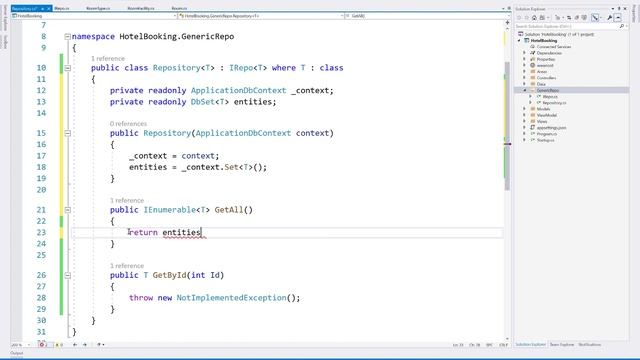Collapse the GetById method outlining block

coord(67,275)
